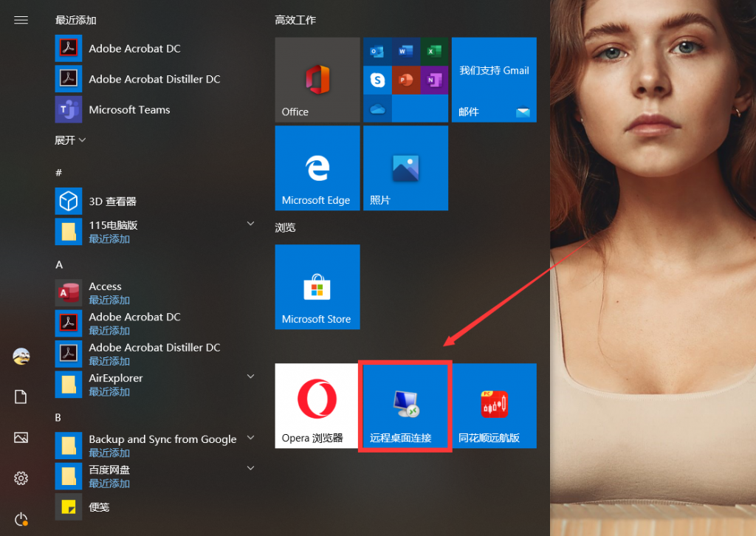Launch the 同花顺远航版 tile

tap(494, 406)
